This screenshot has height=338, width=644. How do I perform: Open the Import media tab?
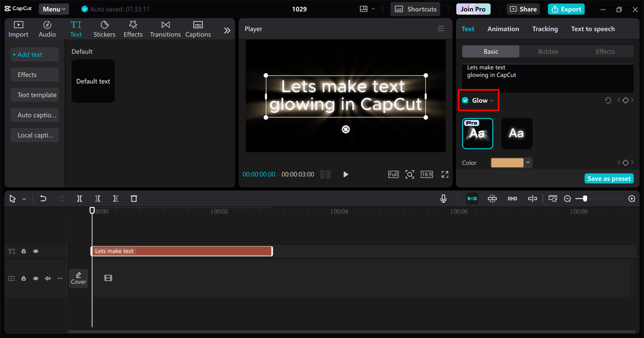[18, 29]
